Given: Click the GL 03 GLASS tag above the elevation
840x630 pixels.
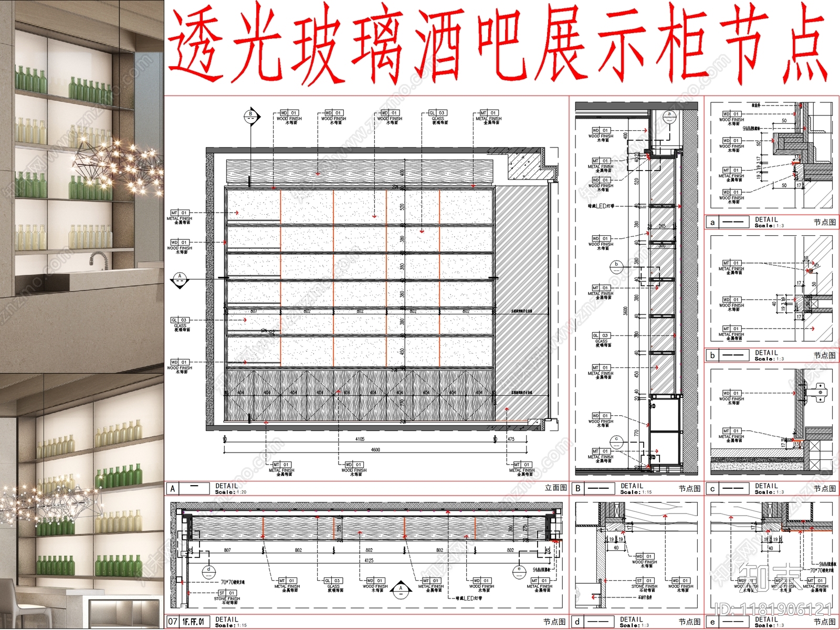Looking at the screenshot, I should point(438,118).
